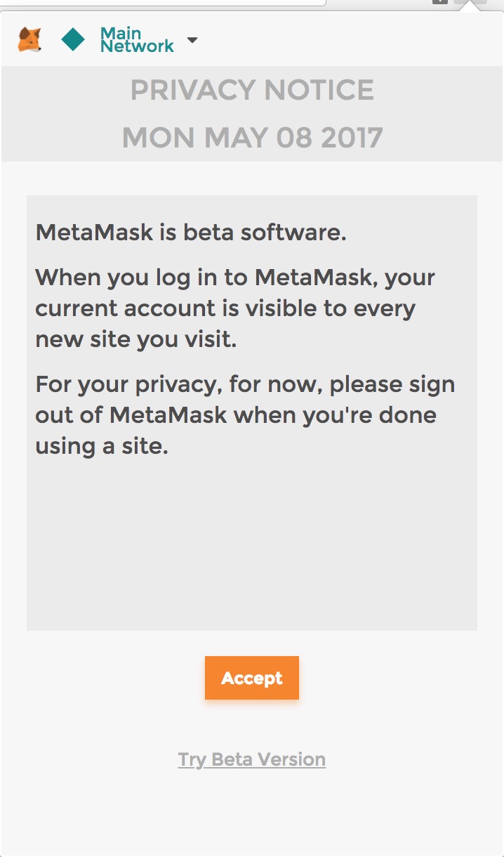Screen dimensions: 504x857
Task: Click the highlighted browser extension toolbar button
Action: point(470,2)
